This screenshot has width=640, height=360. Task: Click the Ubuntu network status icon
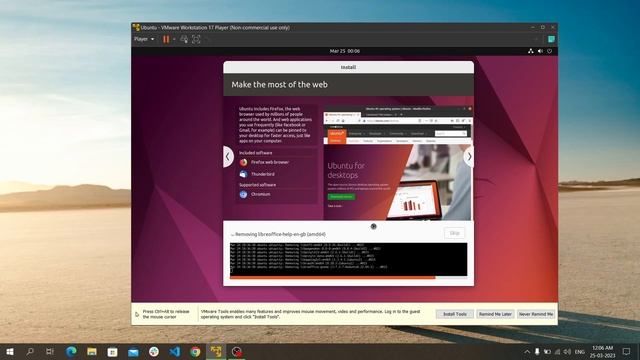coord(530,51)
